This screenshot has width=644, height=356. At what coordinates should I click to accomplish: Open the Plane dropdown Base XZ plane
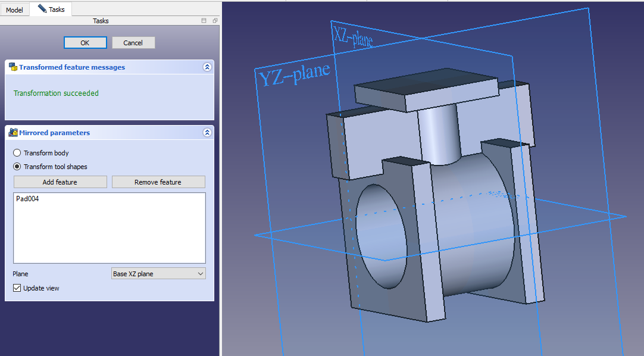pos(158,274)
